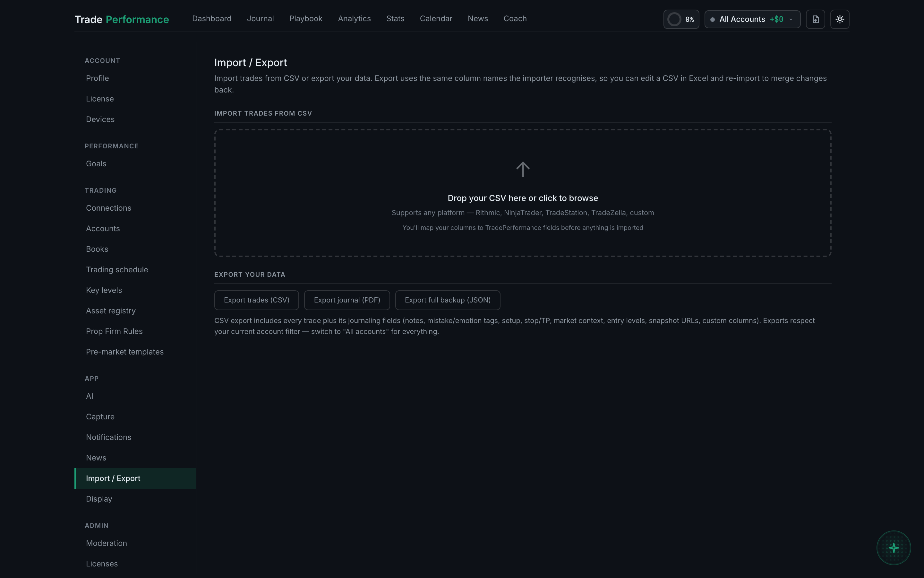
Task: Select Books in the sidebar
Action: point(135,249)
